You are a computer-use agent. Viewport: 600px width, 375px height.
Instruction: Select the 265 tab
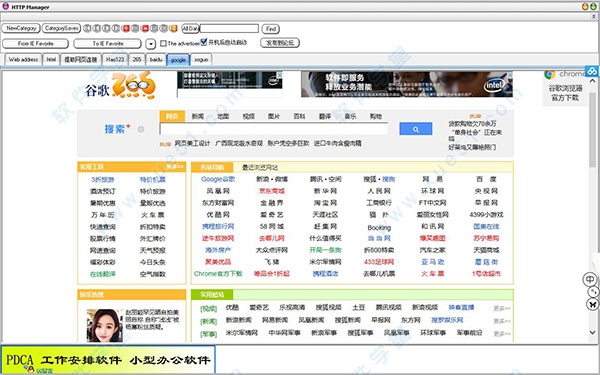137,60
